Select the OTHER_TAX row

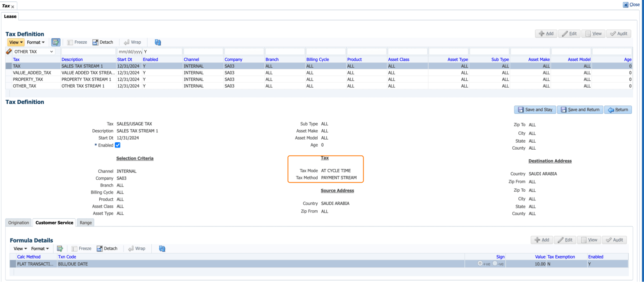coord(319,86)
